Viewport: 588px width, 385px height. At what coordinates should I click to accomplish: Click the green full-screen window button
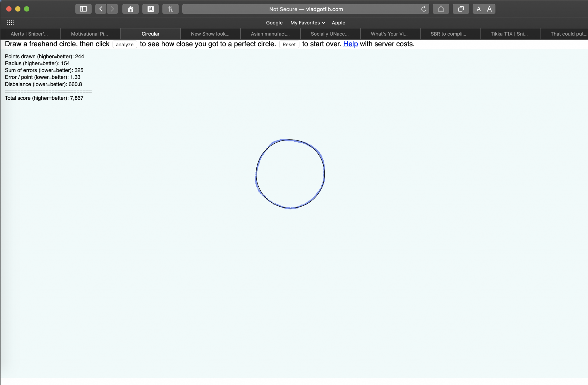coord(27,9)
